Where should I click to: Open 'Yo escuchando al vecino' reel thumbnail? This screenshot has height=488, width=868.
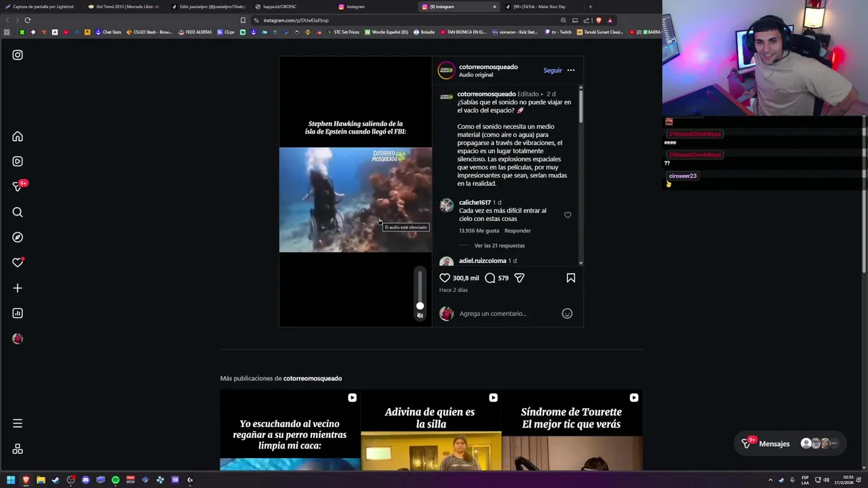pos(290,430)
